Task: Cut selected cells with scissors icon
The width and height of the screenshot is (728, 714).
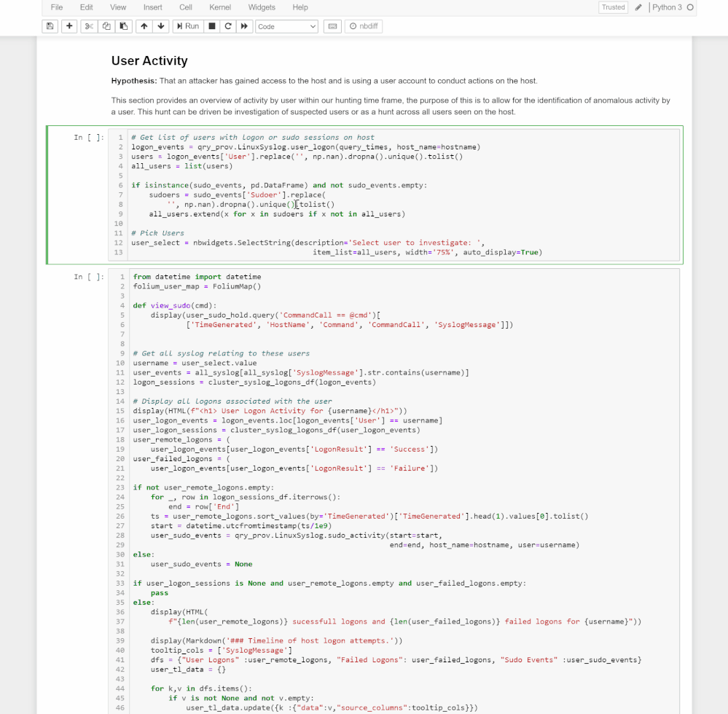Action: (89, 26)
